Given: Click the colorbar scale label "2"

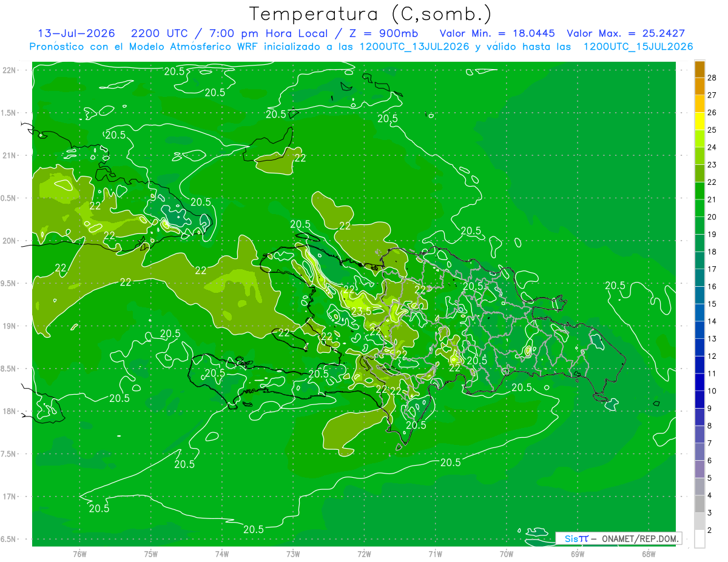Looking at the screenshot, I should point(710,530).
